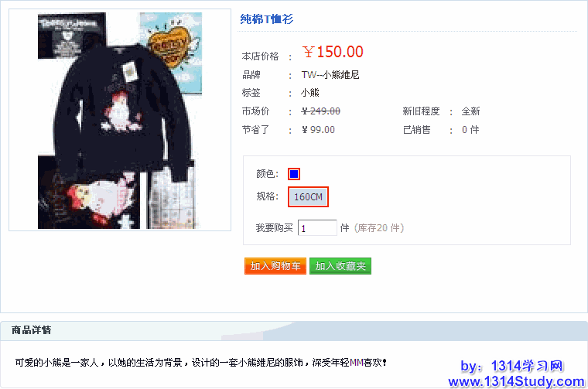The image size is (588, 389).
Task: Select the 商品详情 tab header
Action: [32, 330]
